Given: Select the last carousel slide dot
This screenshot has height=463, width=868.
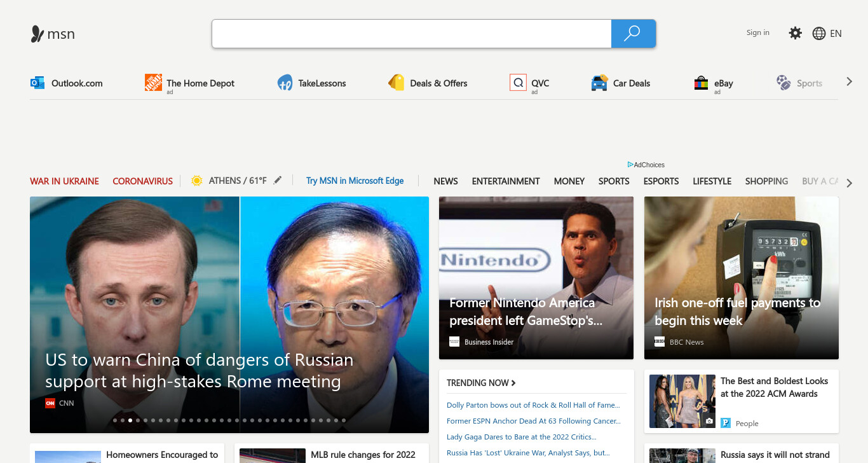Looking at the screenshot, I should pos(344,420).
